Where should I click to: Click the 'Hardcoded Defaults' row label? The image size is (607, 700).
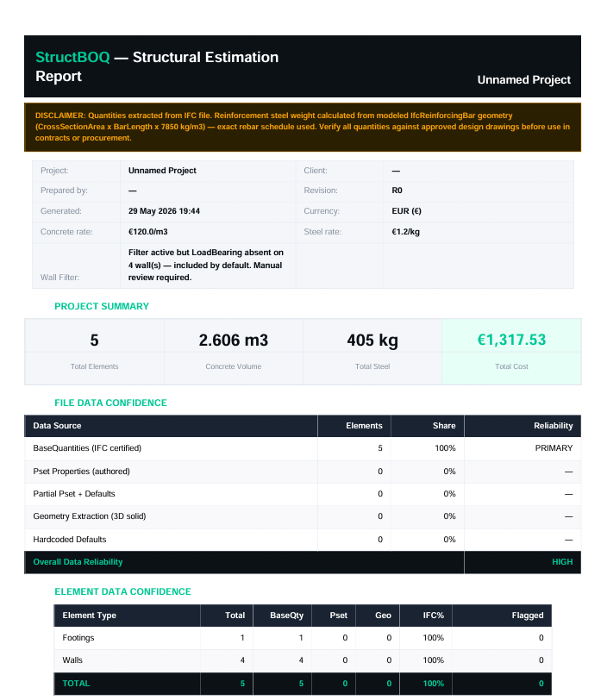pos(70,540)
